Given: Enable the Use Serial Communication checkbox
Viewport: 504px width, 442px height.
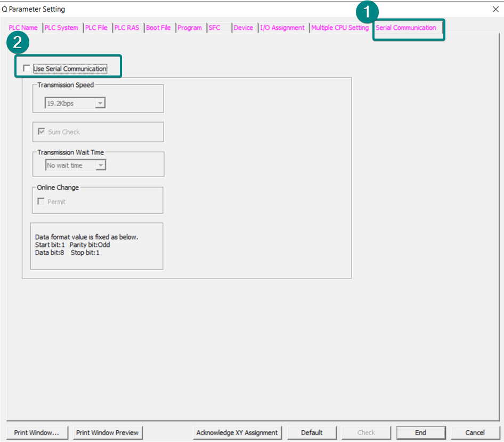Looking at the screenshot, I should pyautogui.click(x=27, y=69).
